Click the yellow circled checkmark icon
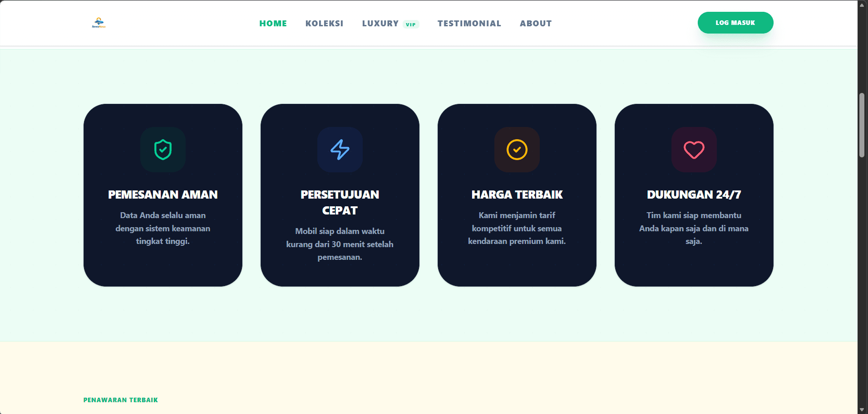 (517, 150)
